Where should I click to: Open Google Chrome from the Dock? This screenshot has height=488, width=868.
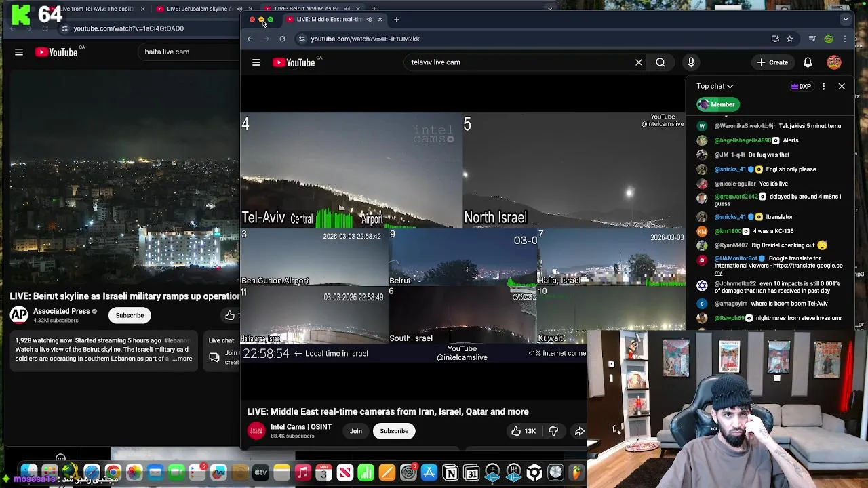pos(113,472)
